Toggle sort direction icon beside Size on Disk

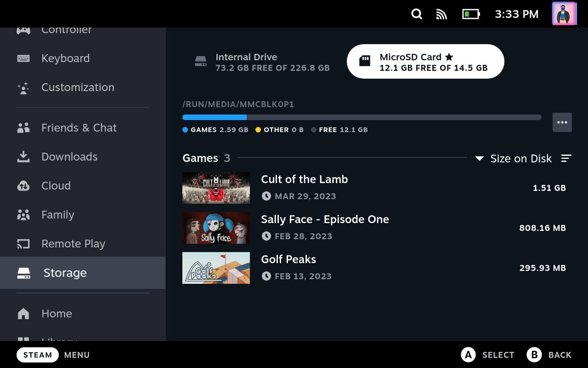(x=566, y=159)
